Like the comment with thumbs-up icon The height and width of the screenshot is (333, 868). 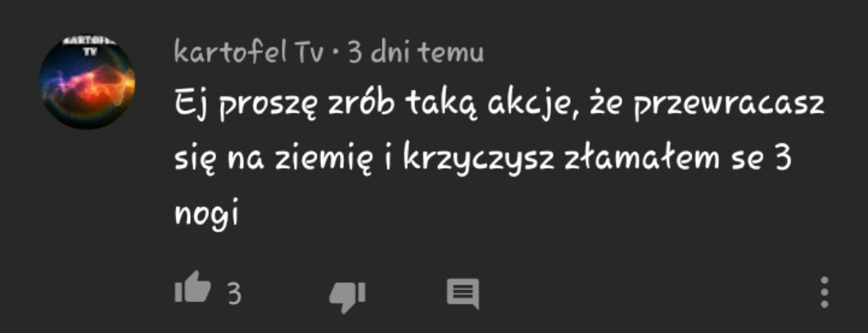tap(192, 288)
